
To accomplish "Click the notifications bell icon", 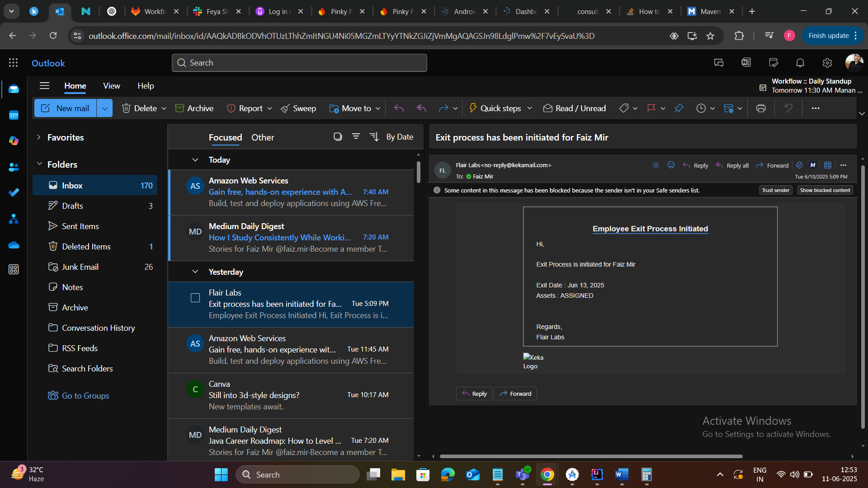I will point(800,63).
